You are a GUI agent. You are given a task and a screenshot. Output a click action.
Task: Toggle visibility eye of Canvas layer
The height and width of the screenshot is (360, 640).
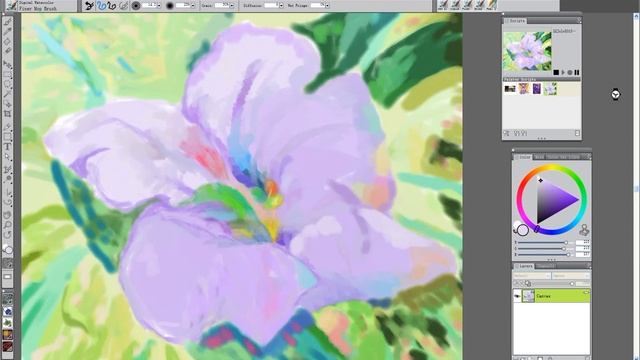517,296
